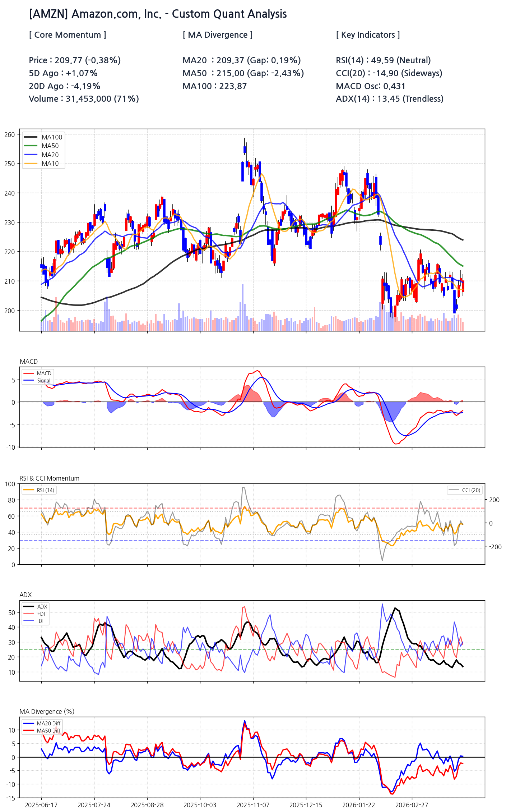
Task: Click the MACD legend entry
Action: pos(37,373)
